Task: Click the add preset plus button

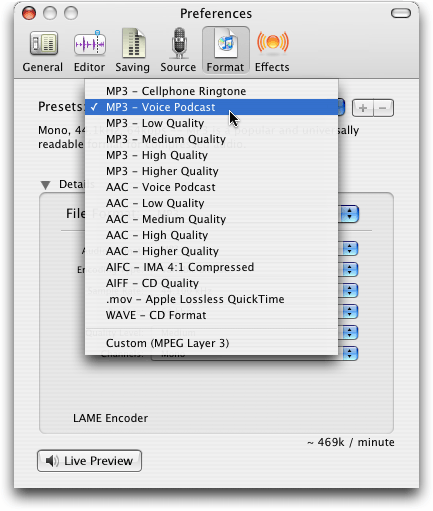Action: (363, 108)
